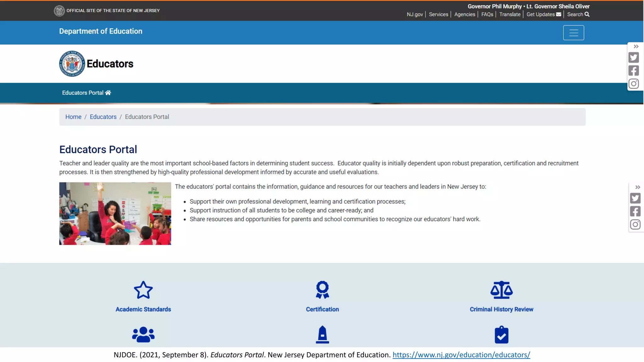Image resolution: width=644 pixels, height=362 pixels.
Task: Click the Certification ribbon icon
Action: coord(322,290)
